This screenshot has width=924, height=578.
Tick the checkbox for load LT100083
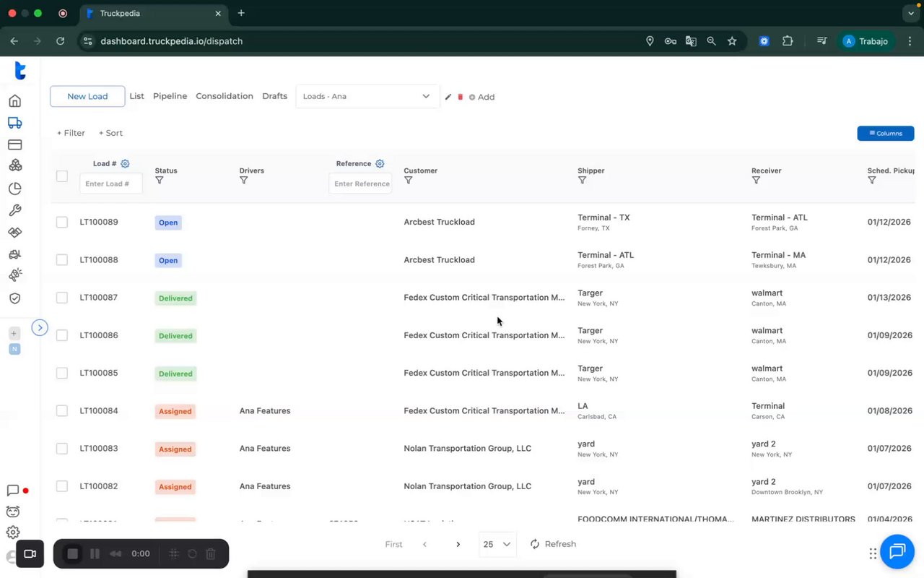tap(62, 449)
